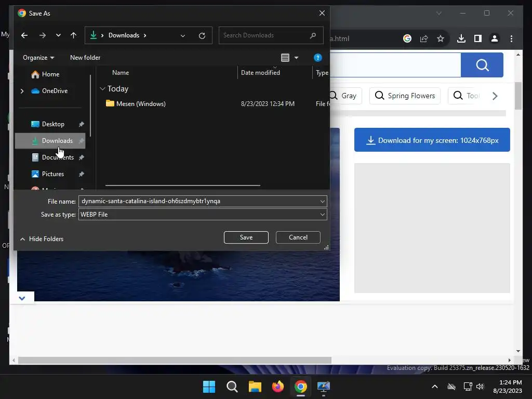The width and height of the screenshot is (532, 399).
Task: Click the OneDrive sync tray icon
Action: [451, 387]
